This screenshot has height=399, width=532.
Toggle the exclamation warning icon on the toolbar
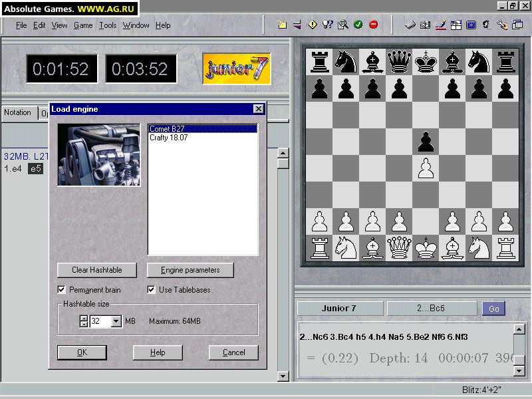coord(312,25)
